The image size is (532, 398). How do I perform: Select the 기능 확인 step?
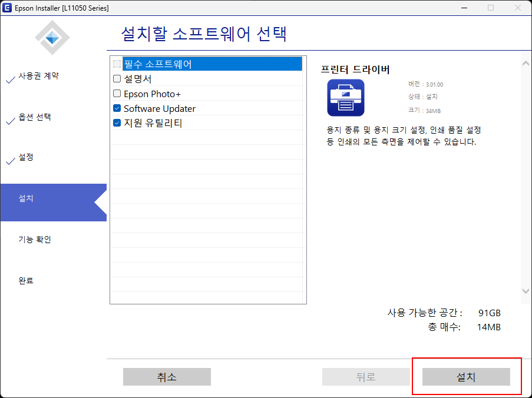[x=35, y=240]
